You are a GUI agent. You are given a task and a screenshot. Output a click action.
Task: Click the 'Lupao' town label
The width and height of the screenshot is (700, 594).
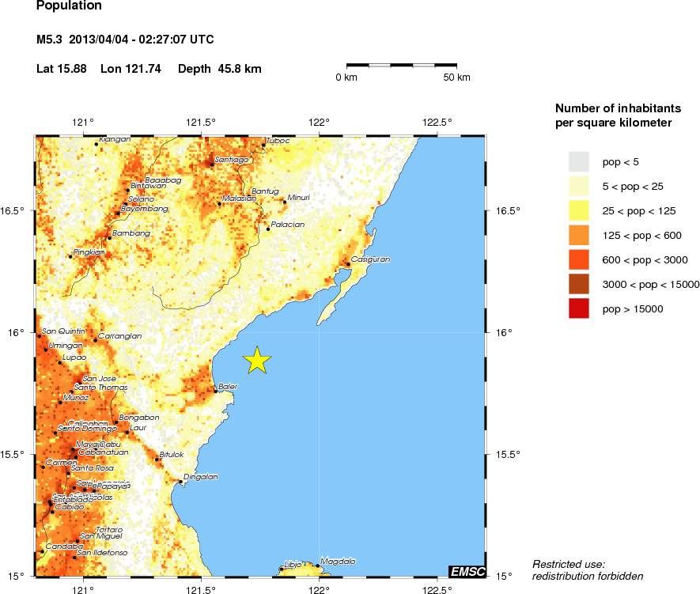(74, 358)
